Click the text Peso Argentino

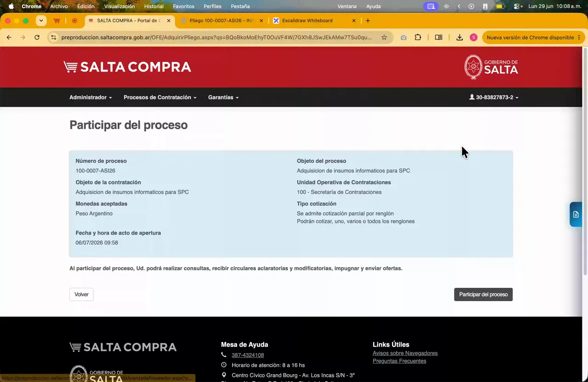click(94, 213)
